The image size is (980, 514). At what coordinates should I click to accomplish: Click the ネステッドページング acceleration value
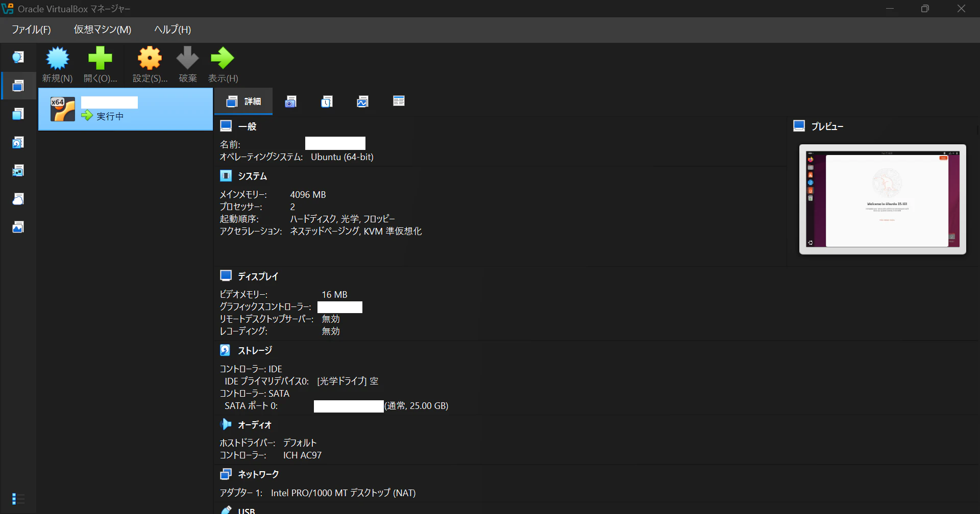tap(356, 231)
